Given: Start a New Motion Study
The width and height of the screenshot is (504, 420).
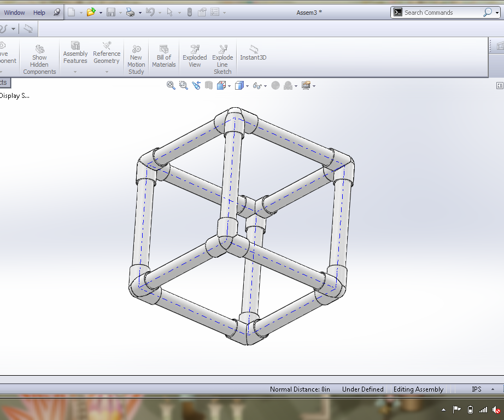Looking at the screenshot, I should click(x=136, y=57).
